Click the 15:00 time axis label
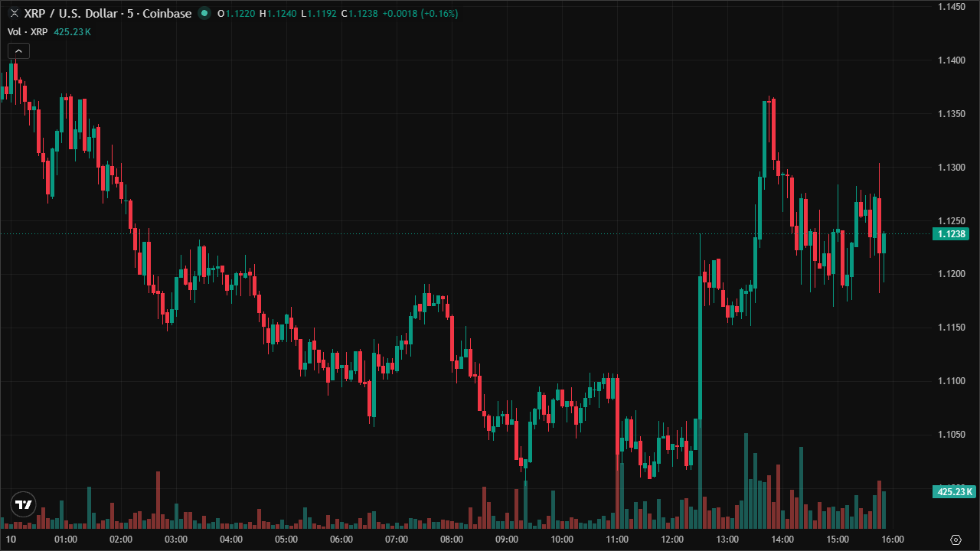Viewport: 980px width, 551px height. [838, 540]
